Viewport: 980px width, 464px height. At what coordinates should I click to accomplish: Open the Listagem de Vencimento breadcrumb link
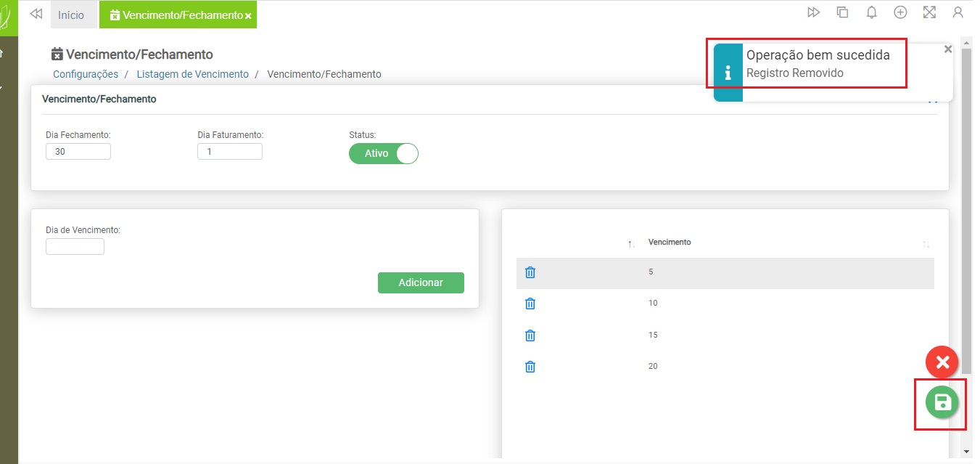[x=192, y=74]
